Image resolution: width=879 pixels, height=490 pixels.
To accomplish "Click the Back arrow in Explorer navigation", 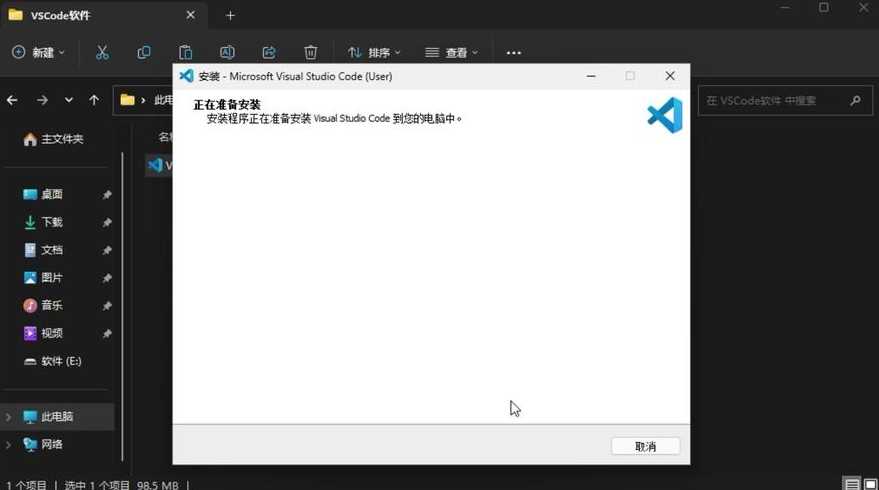I will [x=12, y=100].
